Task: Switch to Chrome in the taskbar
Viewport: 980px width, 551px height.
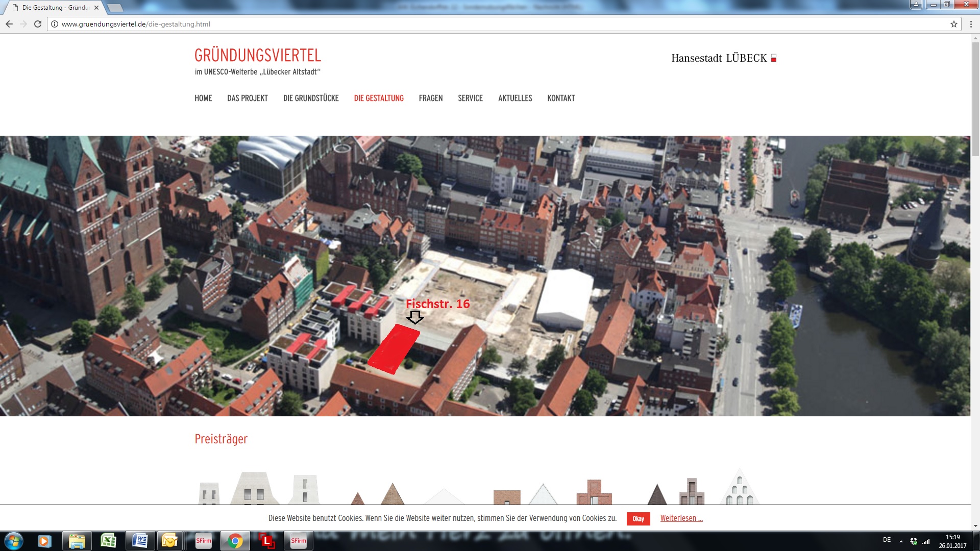Action: click(235, 541)
